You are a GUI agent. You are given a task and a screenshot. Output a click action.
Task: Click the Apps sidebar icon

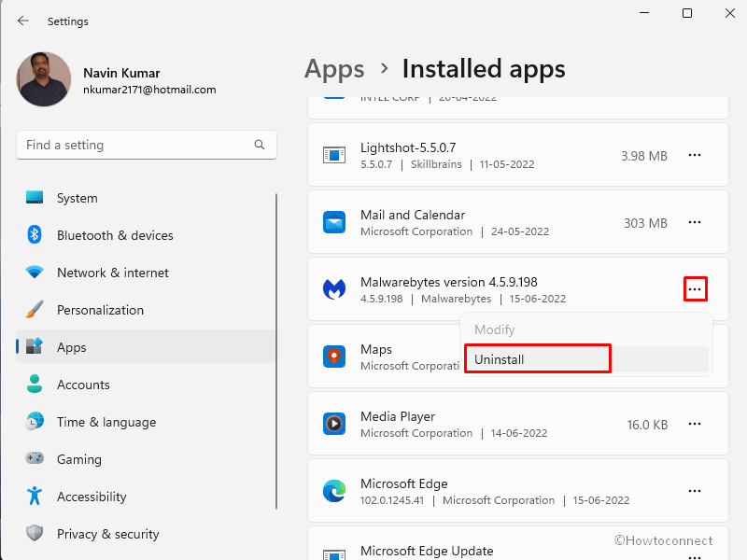coord(35,346)
